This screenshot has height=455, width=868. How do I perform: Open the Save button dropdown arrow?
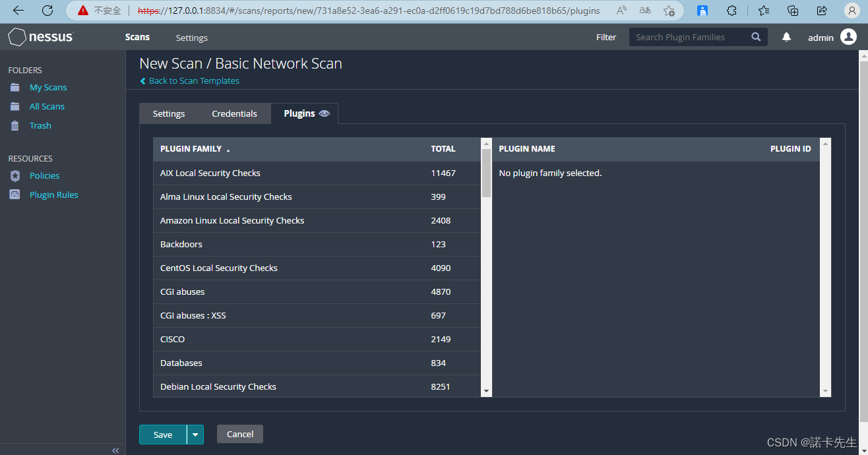pyautogui.click(x=195, y=435)
